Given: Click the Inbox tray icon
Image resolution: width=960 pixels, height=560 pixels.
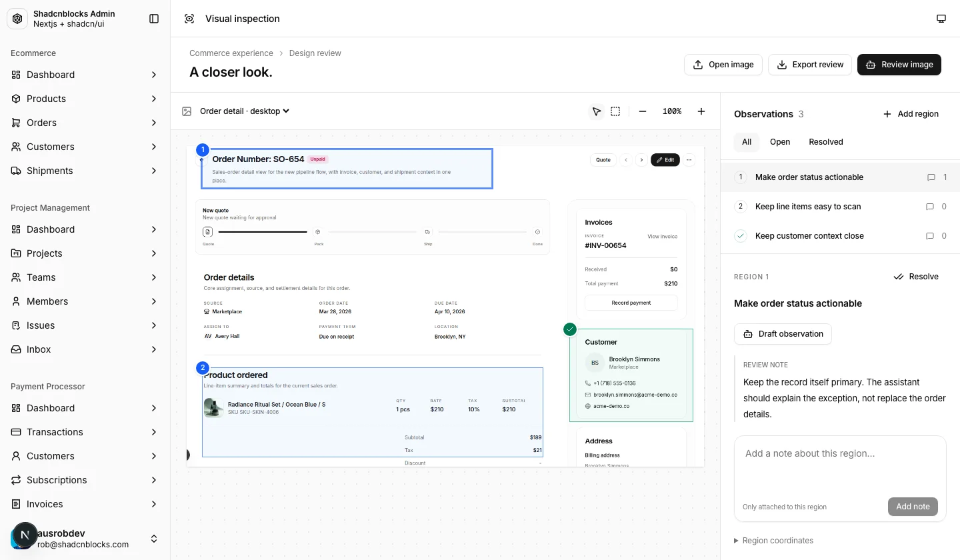Looking at the screenshot, I should [16, 349].
